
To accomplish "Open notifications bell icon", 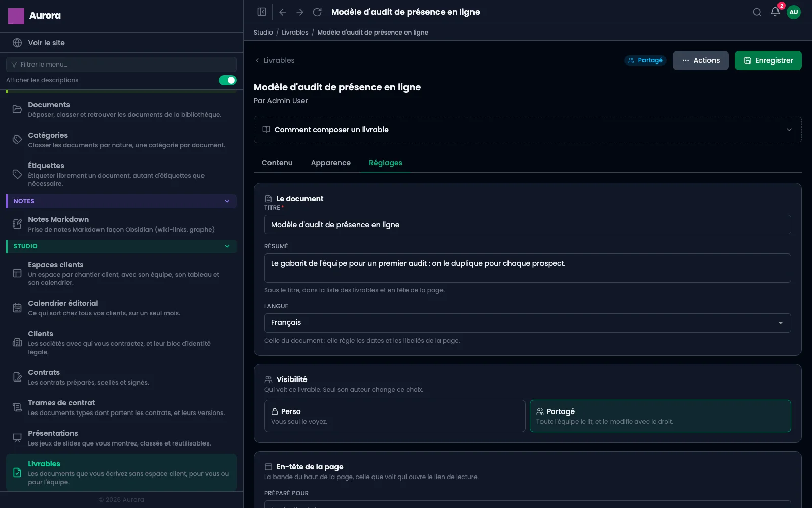I will click(775, 12).
